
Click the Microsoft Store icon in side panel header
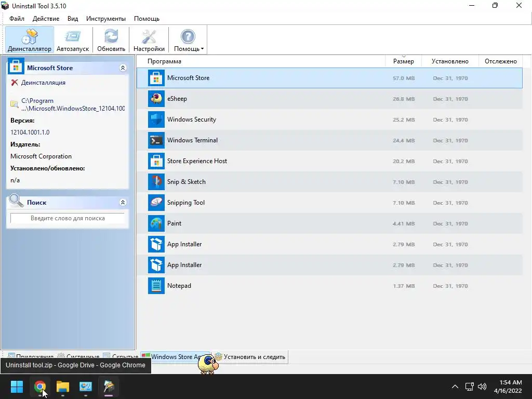(x=16, y=66)
